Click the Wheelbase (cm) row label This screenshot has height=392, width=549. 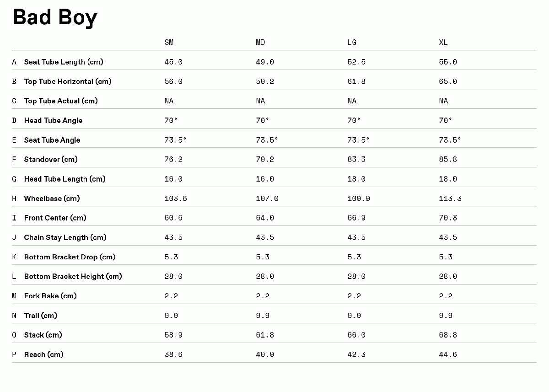(52, 199)
